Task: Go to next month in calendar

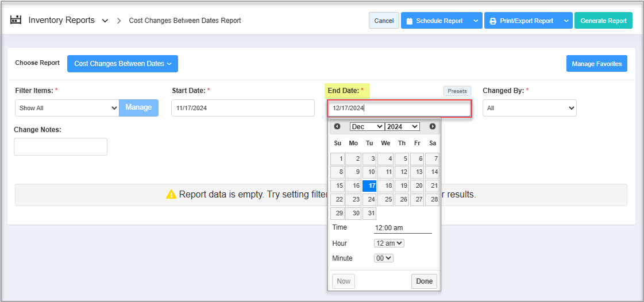Action: [432, 126]
